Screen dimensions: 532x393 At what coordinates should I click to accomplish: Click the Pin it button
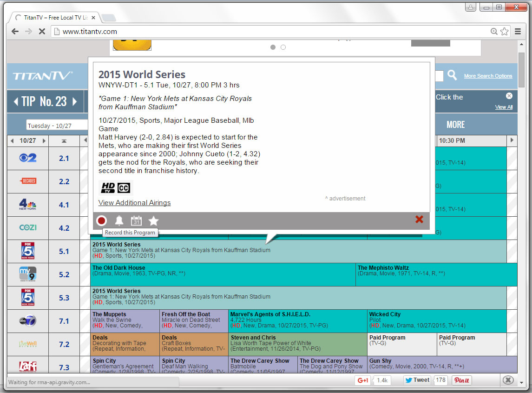click(x=462, y=380)
